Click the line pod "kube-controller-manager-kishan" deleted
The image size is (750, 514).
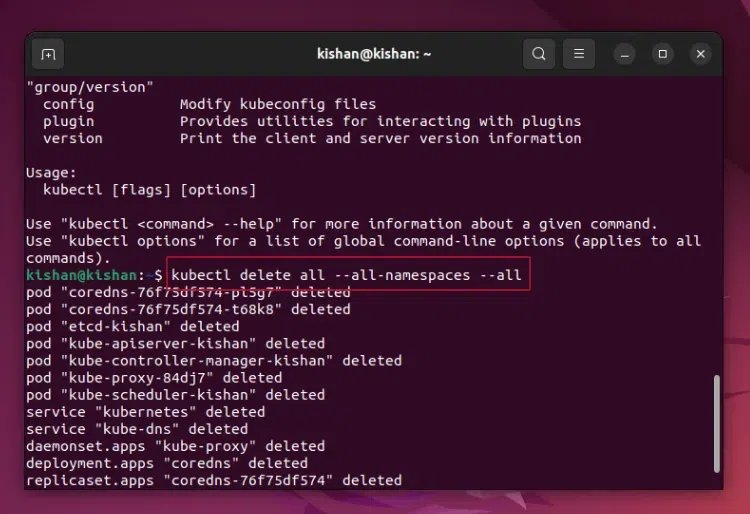point(214,361)
